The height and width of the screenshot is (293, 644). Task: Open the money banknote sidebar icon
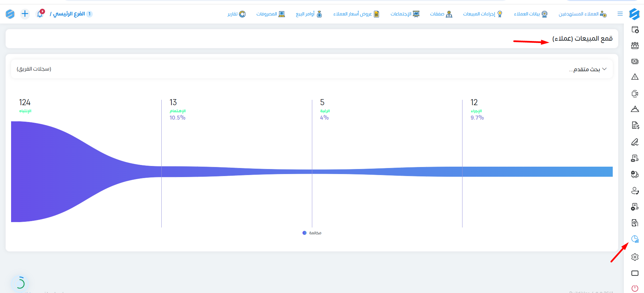pyautogui.click(x=635, y=61)
